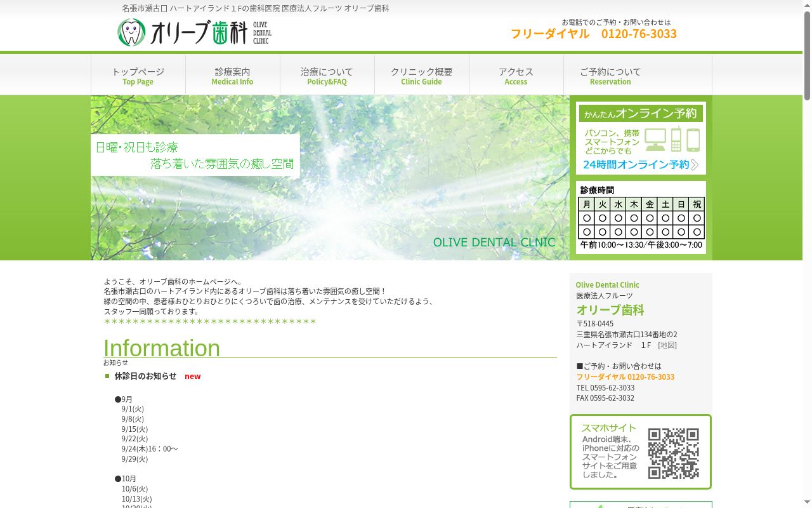
Task: Click the sidebar フリーダイヤル 0120-76-3033 text
Action: [x=625, y=377]
